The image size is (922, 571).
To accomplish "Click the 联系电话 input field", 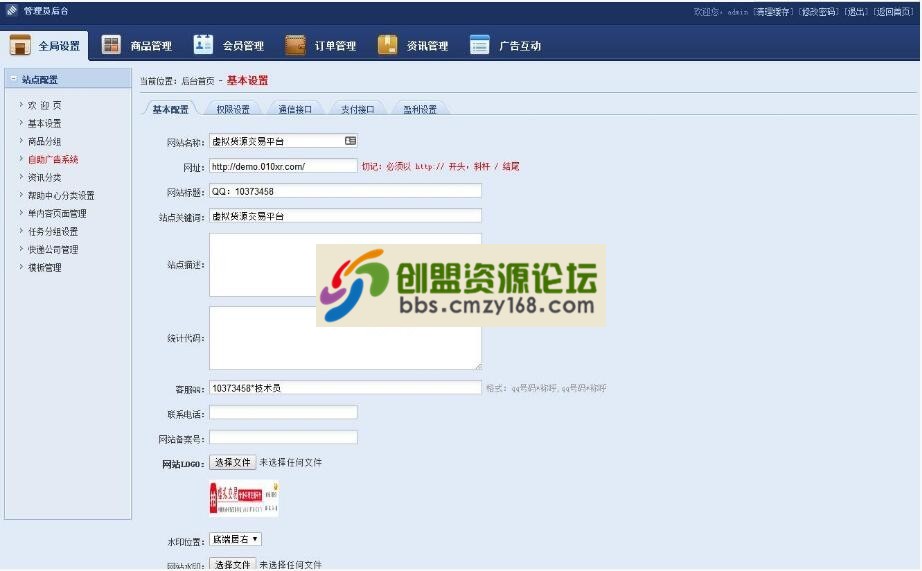I will point(283,412).
